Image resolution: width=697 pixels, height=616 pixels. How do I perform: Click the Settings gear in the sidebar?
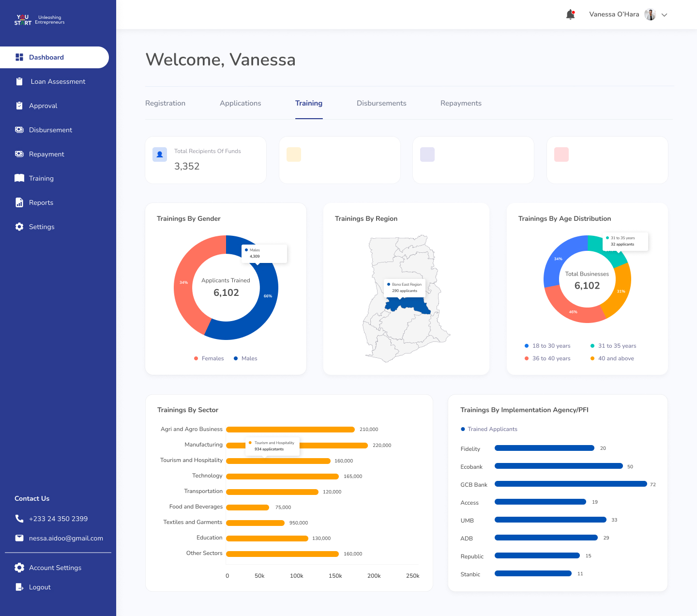(19, 227)
